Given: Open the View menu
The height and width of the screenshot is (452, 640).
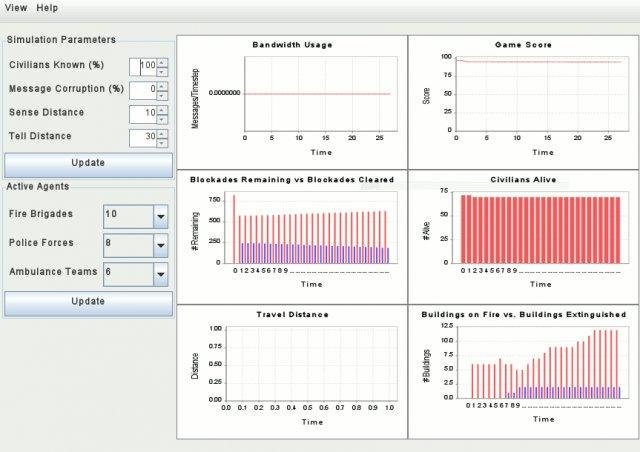Looking at the screenshot, I should 16,8.
